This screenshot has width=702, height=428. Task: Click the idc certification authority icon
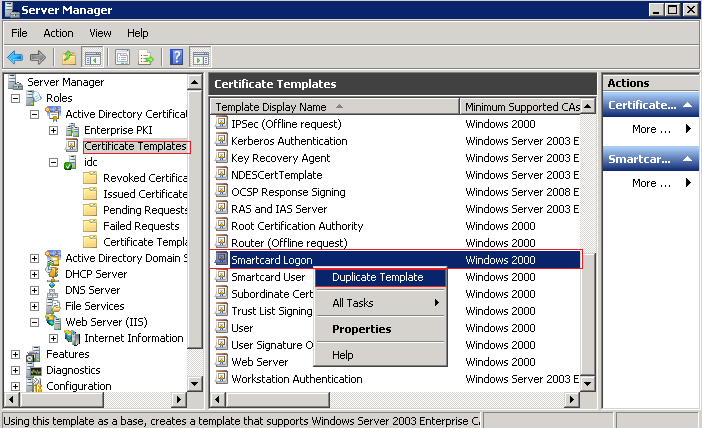70,162
